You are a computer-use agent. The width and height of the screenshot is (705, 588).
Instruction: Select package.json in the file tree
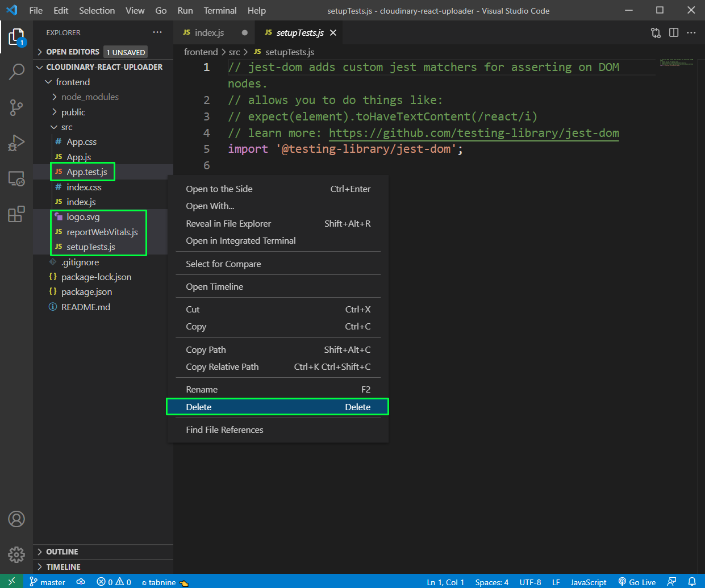click(103, 292)
